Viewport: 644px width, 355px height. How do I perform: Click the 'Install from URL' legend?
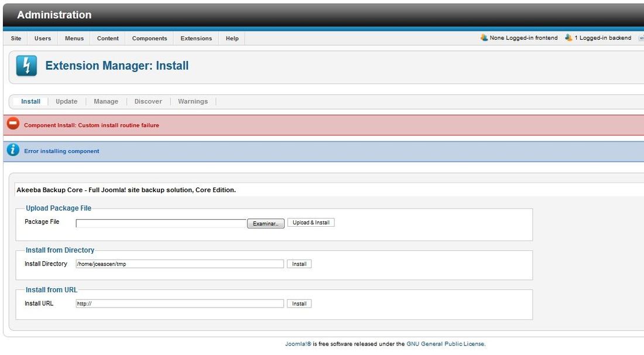pos(52,290)
